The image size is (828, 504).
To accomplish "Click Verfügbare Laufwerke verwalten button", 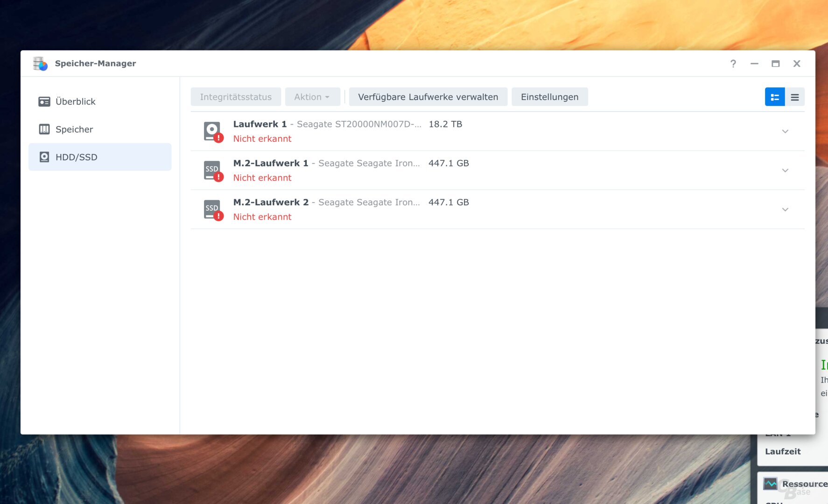I will click(428, 97).
